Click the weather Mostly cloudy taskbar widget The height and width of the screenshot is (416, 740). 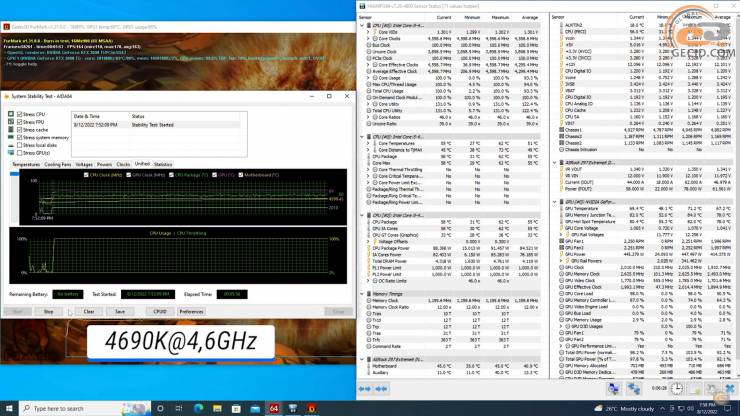[x=626, y=408]
